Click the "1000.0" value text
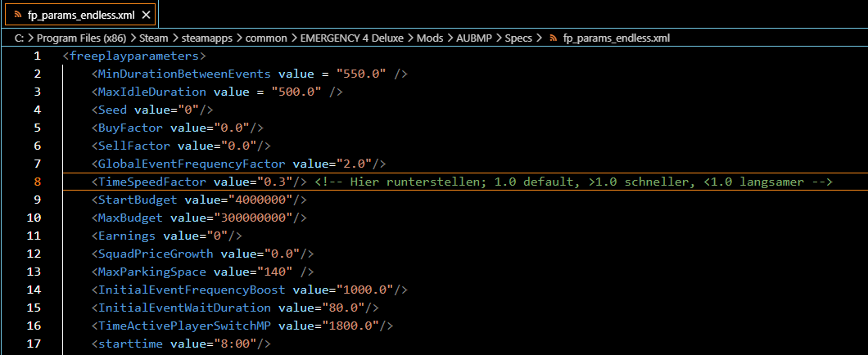 pos(364,290)
